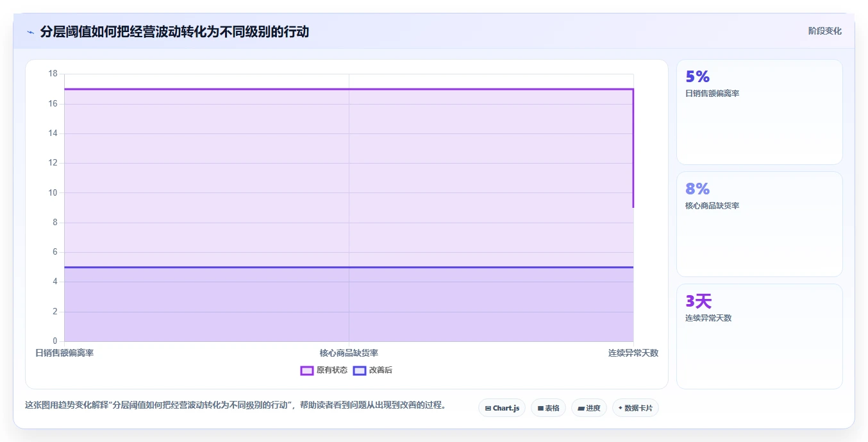Toggle the 改善后 legend swatch
This screenshot has width=868, height=442.
360,370
